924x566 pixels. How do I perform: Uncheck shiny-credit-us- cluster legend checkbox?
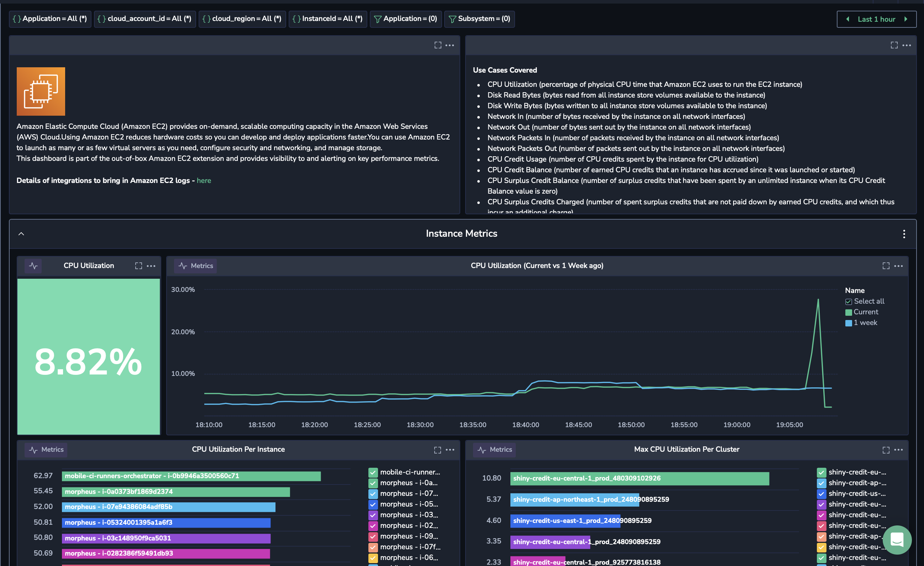[821, 494]
